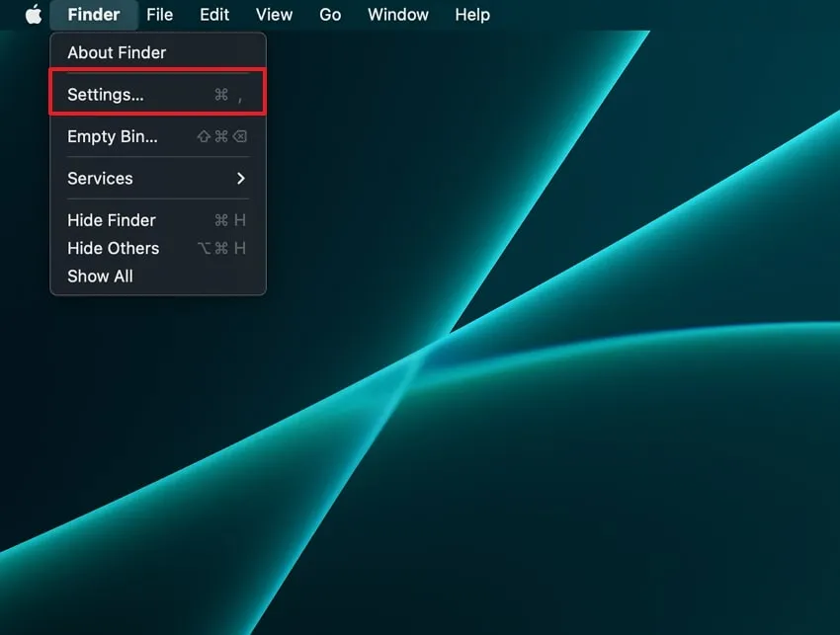Click the Finder menu title

click(x=94, y=15)
